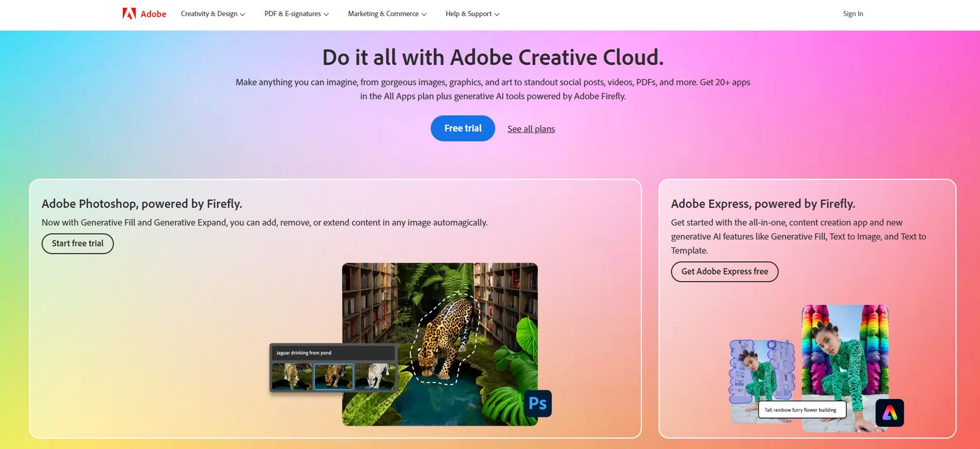Click the jaguar library artwork image
Screen dimensions: 980x449
tap(458, 312)
